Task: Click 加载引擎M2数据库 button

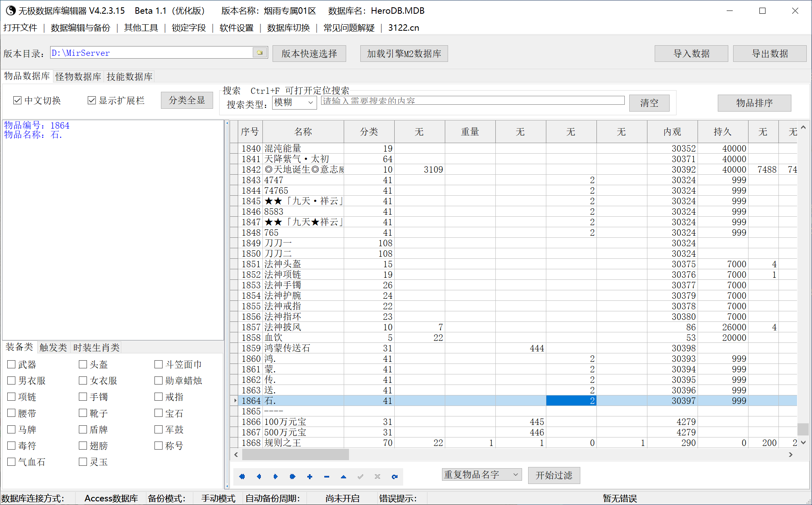Action: 404,53
